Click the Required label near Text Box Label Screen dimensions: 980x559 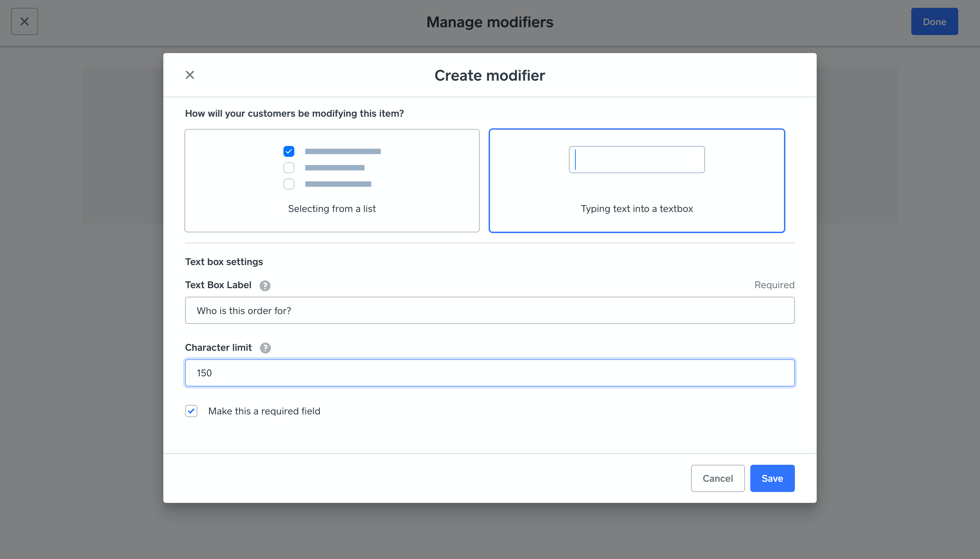774,285
